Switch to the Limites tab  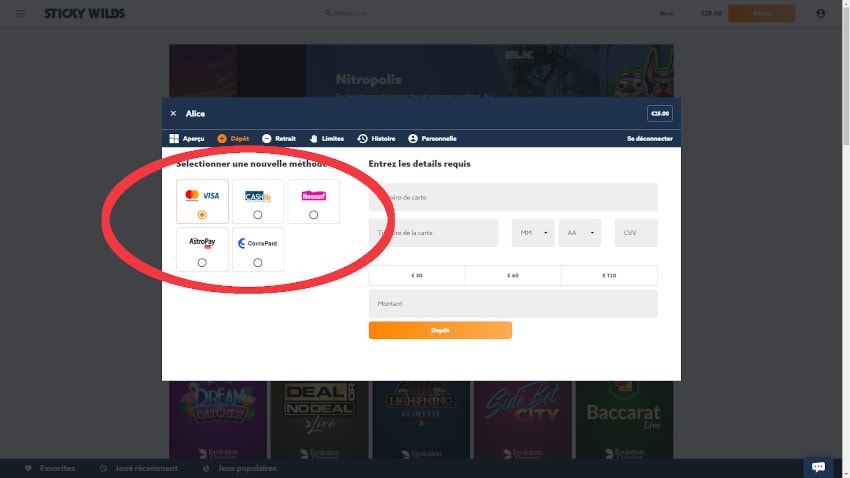[x=326, y=139]
